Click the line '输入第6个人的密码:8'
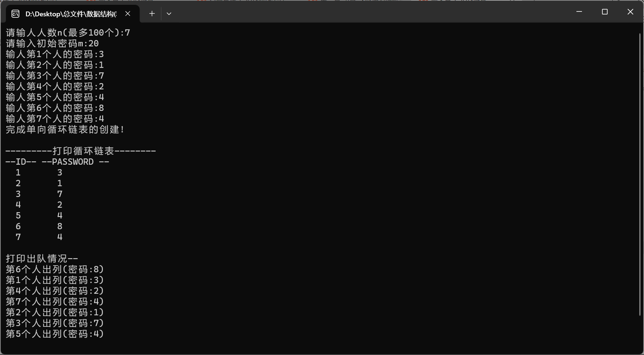The height and width of the screenshot is (355, 644). pyautogui.click(x=55, y=108)
